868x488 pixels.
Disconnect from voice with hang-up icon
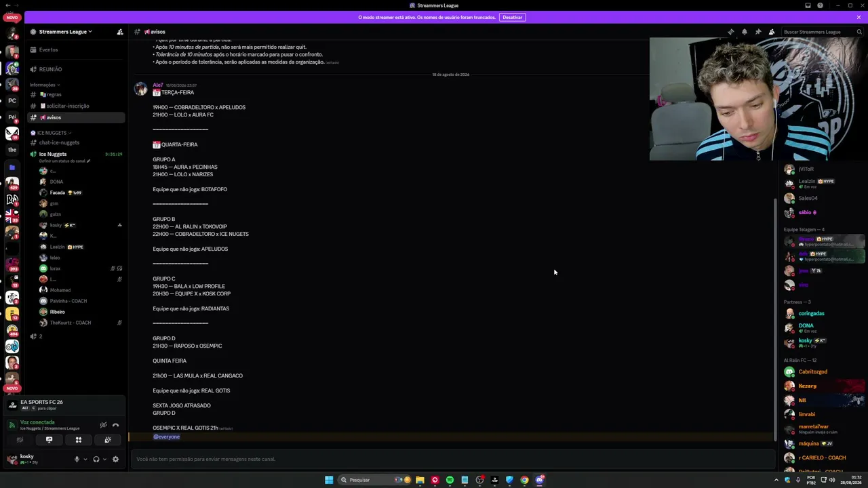(115, 425)
